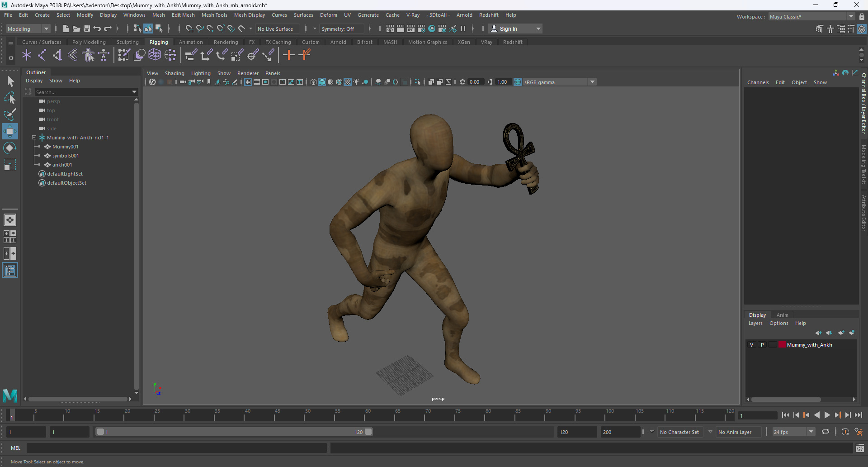
Task: Activate the Scale tool in toolbox
Action: (x=10, y=165)
